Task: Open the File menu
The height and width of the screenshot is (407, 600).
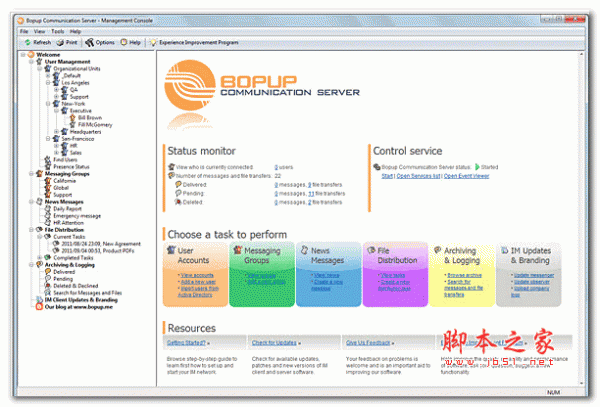Action: [24, 31]
